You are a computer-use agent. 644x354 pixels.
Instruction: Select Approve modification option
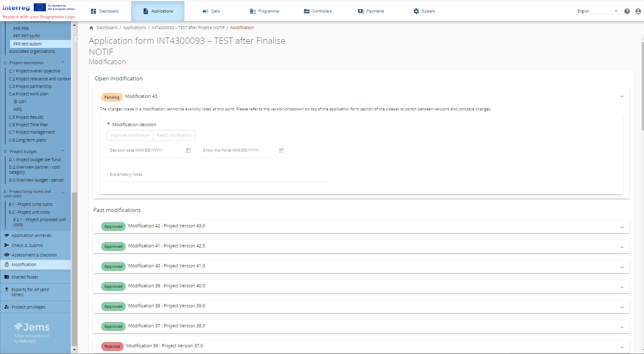(130, 135)
